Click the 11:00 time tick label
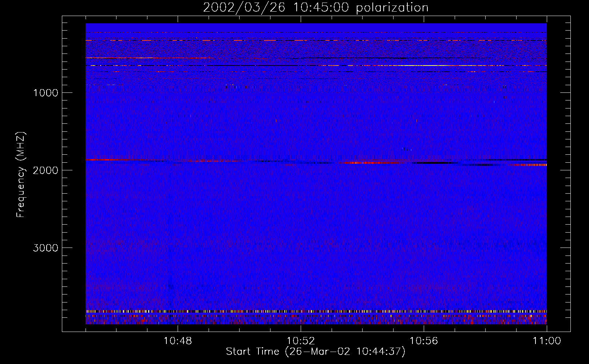Viewport: 589px width, 364px height. 547,341
